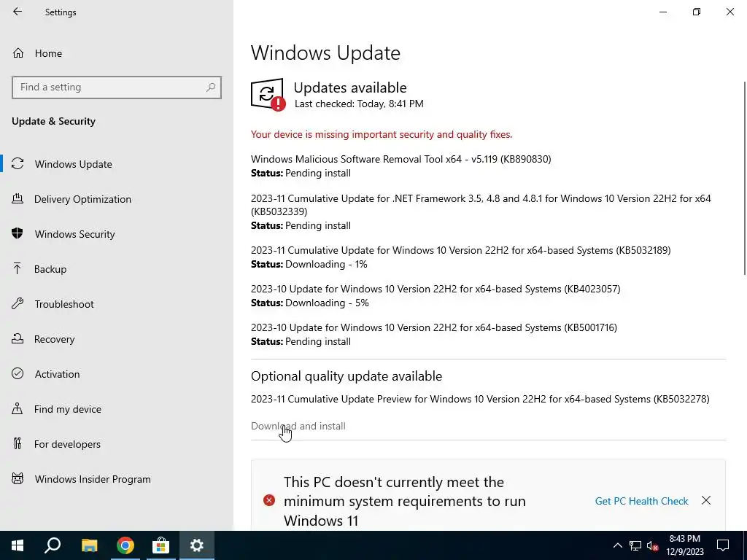Go to Recovery settings

tap(54, 339)
